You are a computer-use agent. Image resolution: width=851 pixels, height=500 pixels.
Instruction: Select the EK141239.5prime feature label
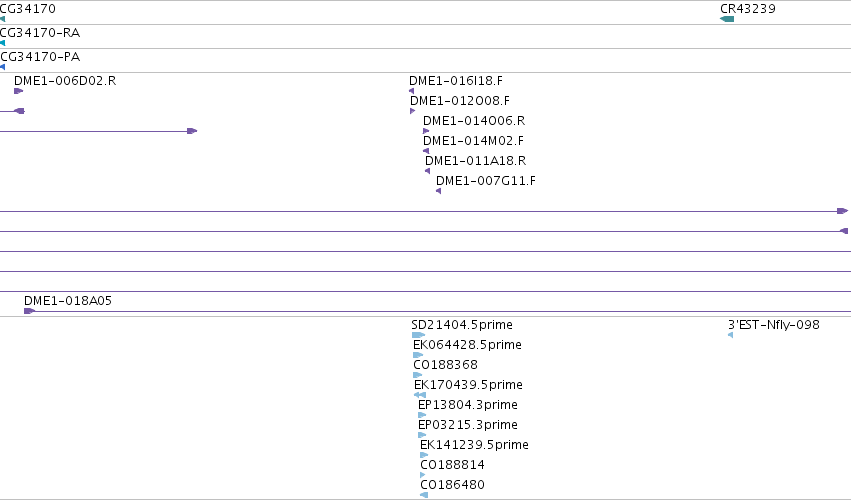click(474, 445)
